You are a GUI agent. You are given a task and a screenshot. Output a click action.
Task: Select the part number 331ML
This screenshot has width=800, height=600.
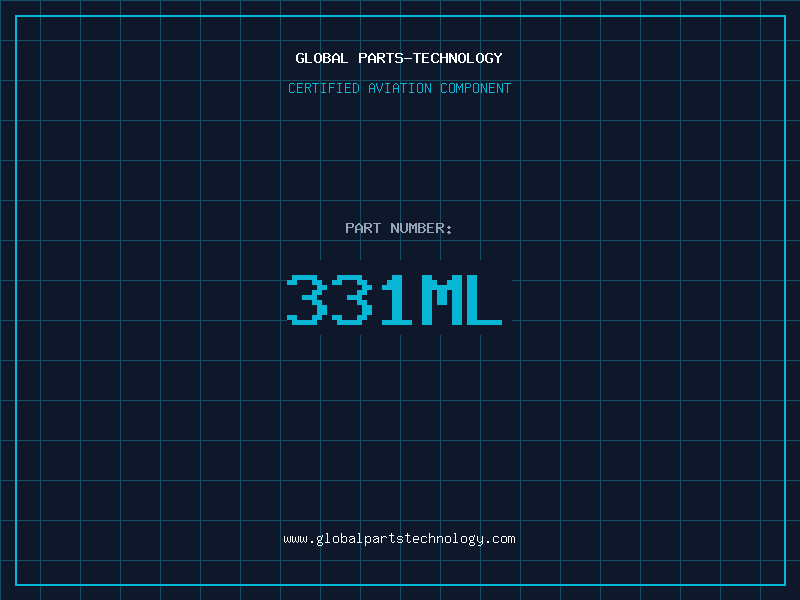394,299
